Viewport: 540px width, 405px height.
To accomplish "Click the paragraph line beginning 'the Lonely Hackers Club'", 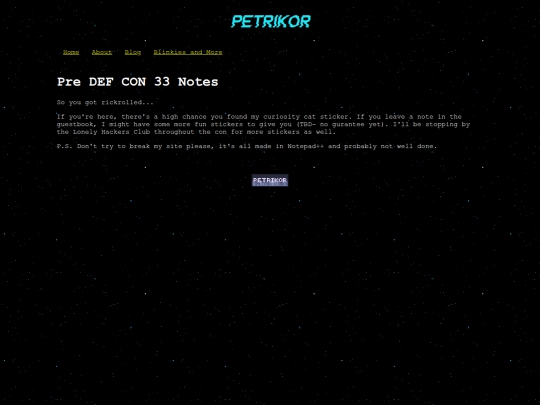I will tap(196, 132).
